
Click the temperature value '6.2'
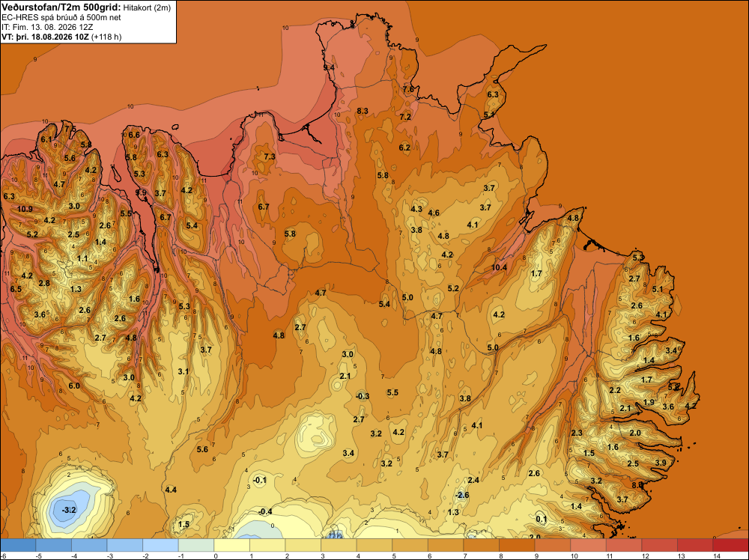pos(404,147)
